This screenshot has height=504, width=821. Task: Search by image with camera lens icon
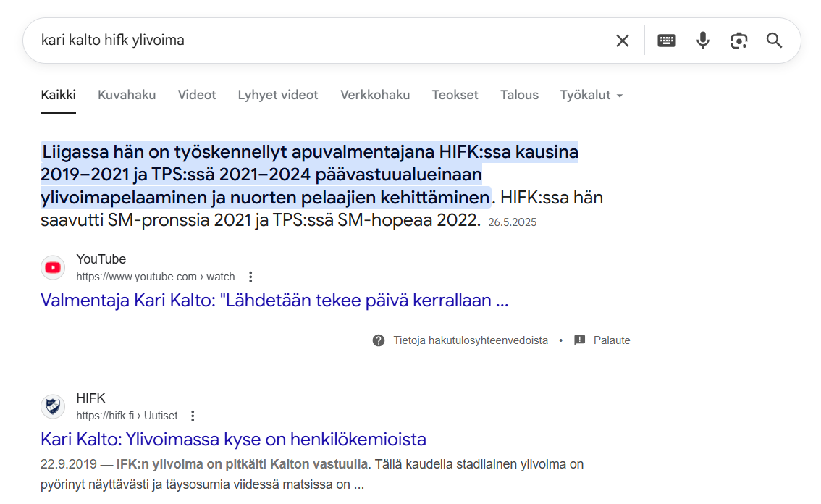tap(738, 41)
